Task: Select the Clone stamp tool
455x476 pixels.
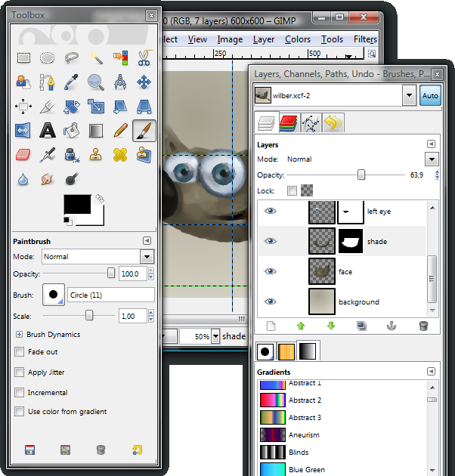Action: pyautogui.click(x=96, y=155)
